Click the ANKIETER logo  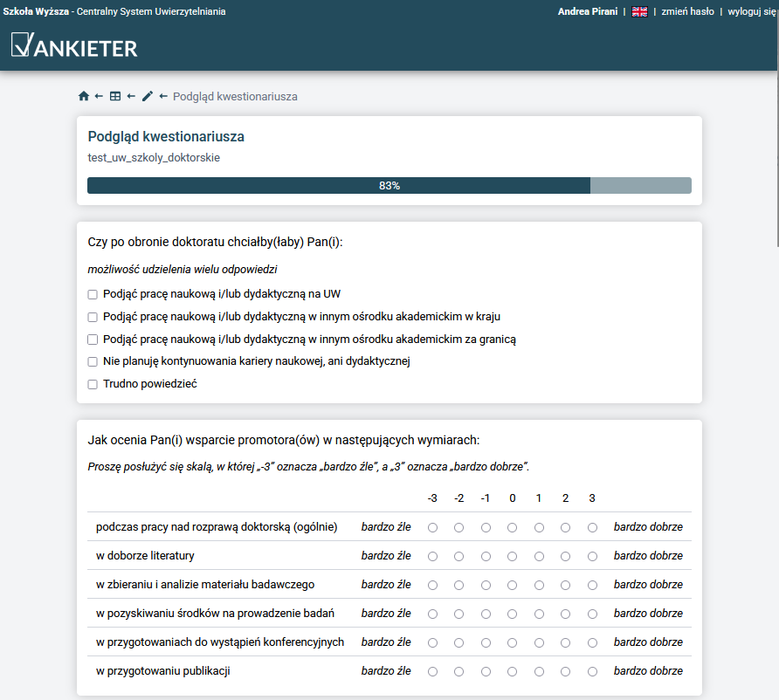[75, 46]
